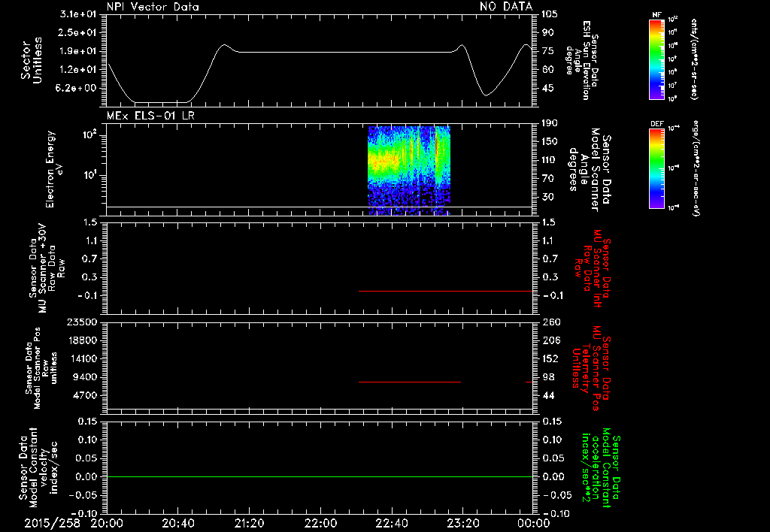
Task: Click the DEF color scale bar
Action: pyautogui.click(x=656, y=168)
